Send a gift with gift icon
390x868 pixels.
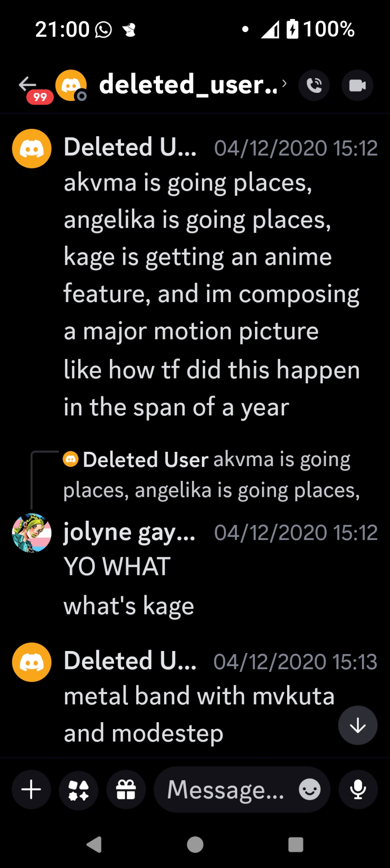[126, 789]
